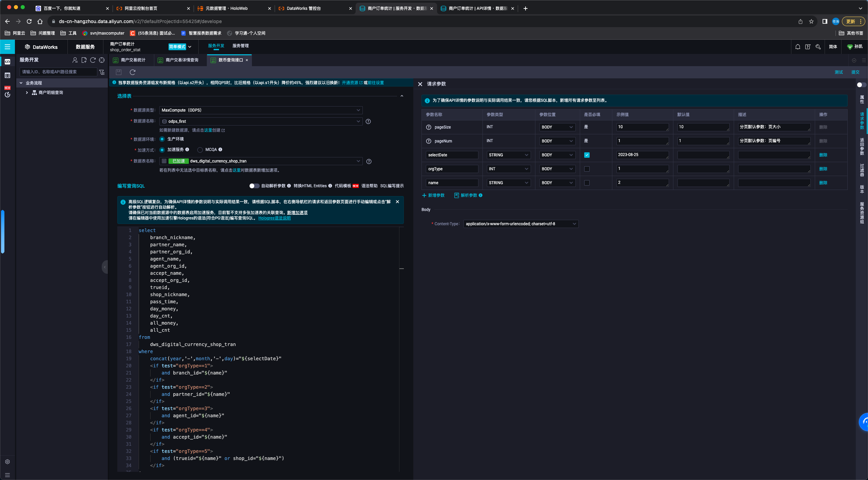Image resolution: width=868 pixels, height=480 pixels.
Task: Click browser address bar URL
Action: pos(140,21)
